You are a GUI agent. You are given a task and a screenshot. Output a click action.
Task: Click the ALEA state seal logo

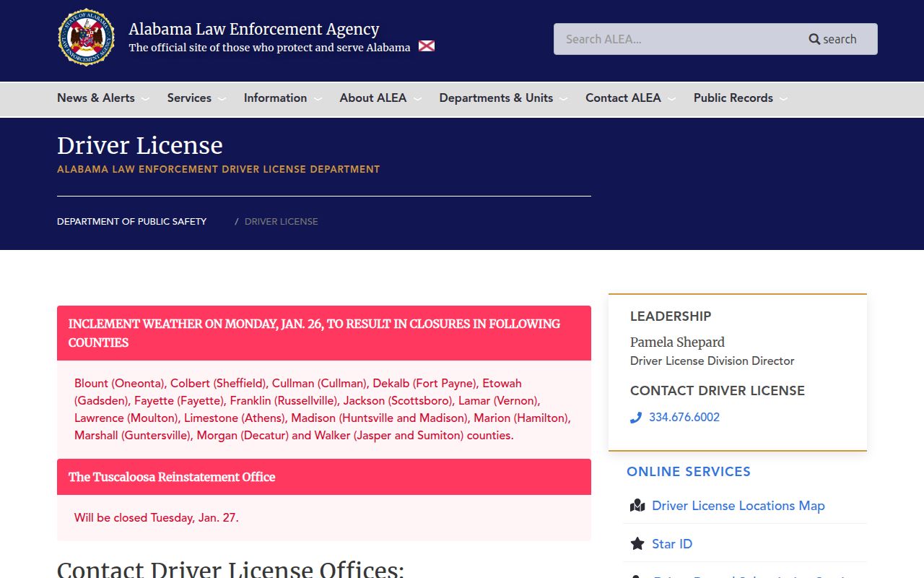(87, 38)
